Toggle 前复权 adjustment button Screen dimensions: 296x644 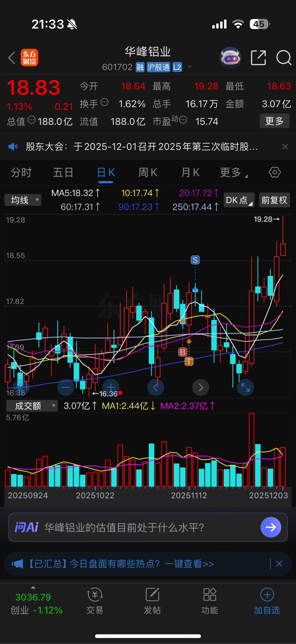point(274,200)
